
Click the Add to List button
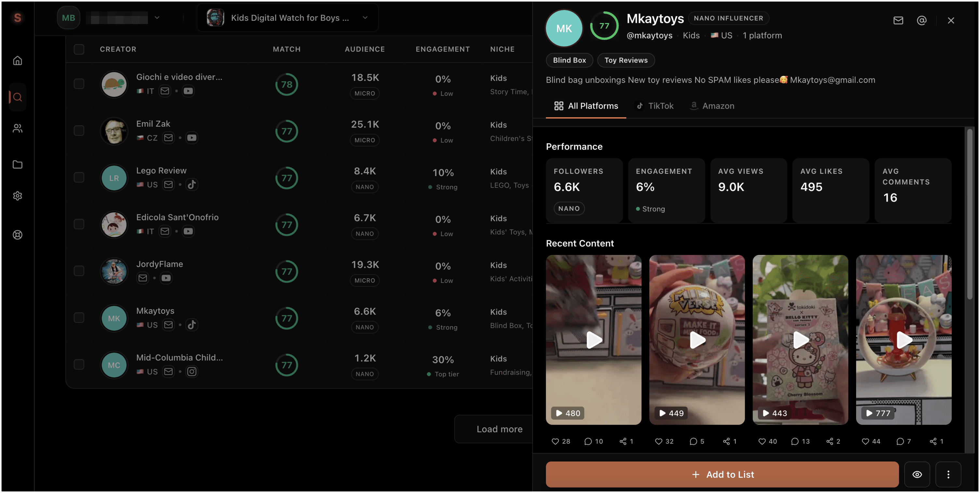722,474
